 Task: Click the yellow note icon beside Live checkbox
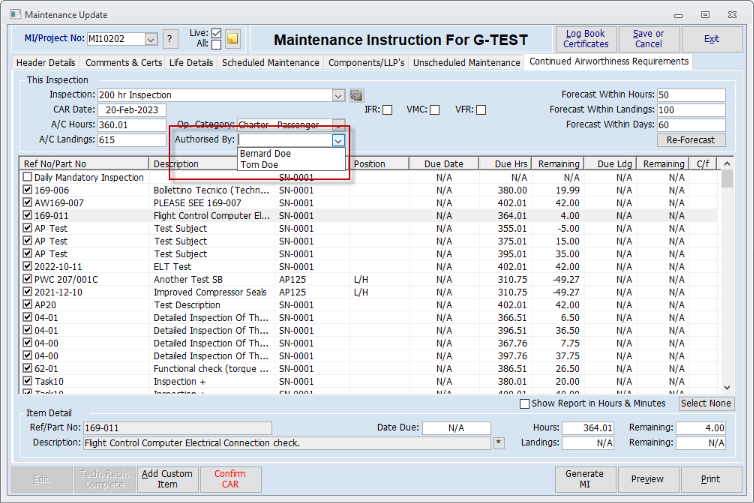click(233, 39)
